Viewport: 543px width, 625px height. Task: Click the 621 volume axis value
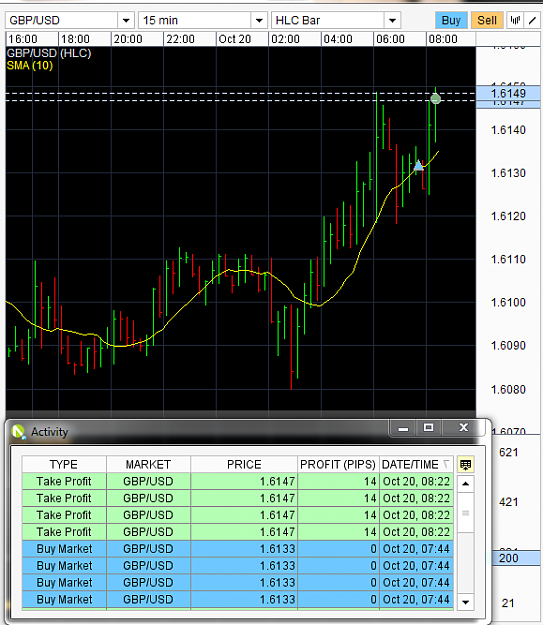coord(509,452)
